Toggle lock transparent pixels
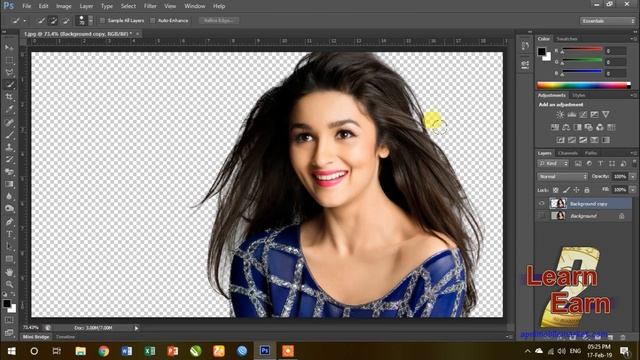 [556, 190]
